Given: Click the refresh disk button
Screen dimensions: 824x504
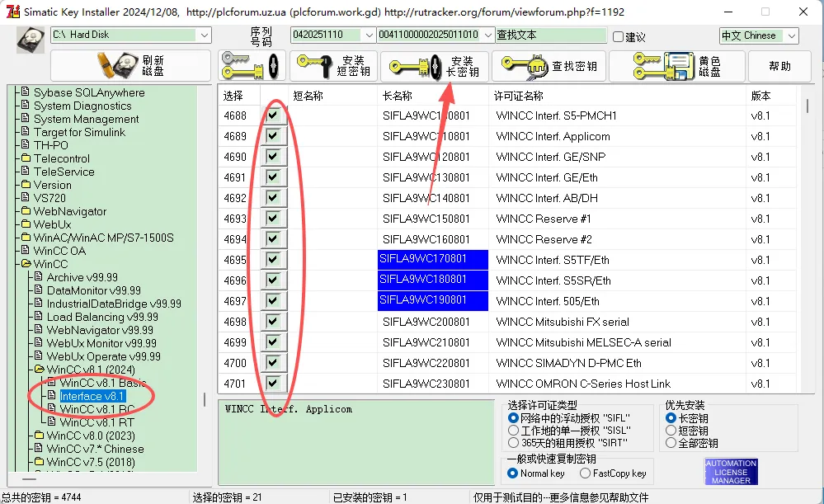Looking at the screenshot, I should (130, 66).
